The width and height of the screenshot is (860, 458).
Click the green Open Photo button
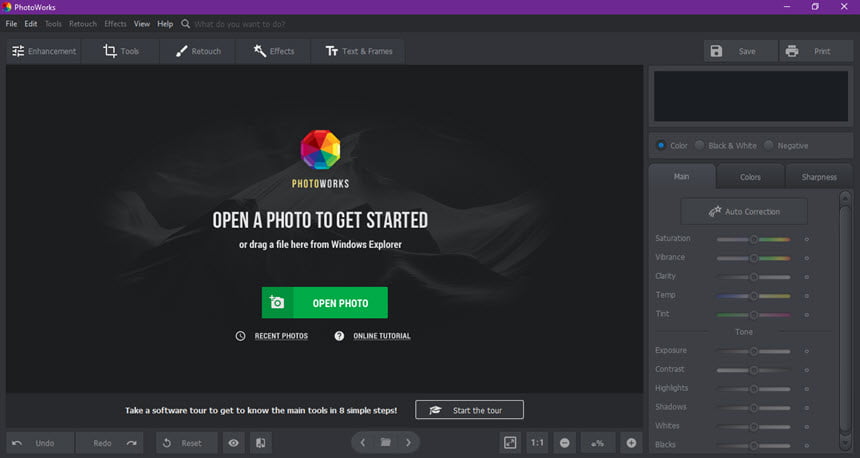click(x=325, y=303)
